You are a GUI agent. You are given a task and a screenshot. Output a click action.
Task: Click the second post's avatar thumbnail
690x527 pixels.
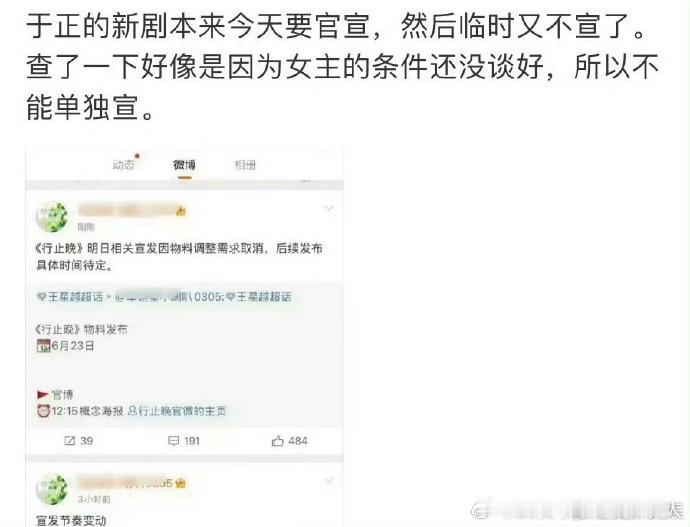pyautogui.click(x=52, y=489)
